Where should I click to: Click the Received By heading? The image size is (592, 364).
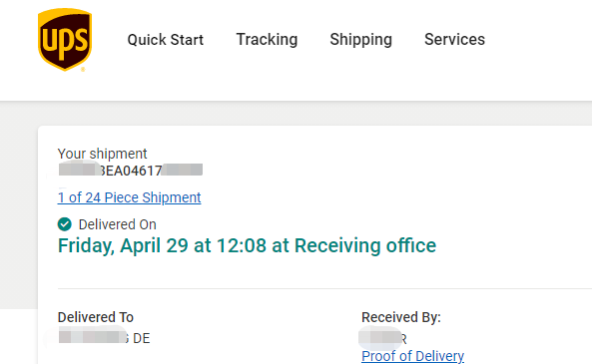tap(401, 317)
